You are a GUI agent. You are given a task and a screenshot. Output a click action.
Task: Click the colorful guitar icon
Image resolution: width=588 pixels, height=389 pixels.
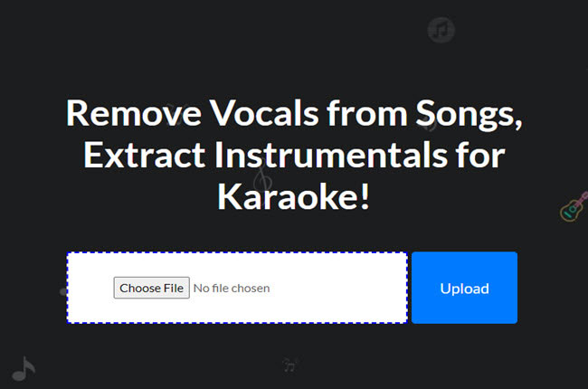tap(574, 207)
